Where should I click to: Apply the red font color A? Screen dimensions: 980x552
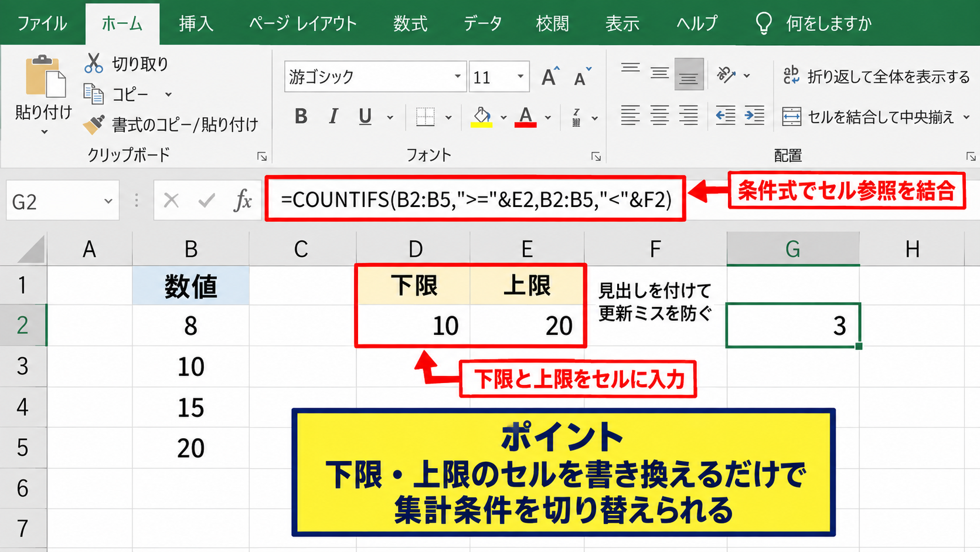coord(526,117)
